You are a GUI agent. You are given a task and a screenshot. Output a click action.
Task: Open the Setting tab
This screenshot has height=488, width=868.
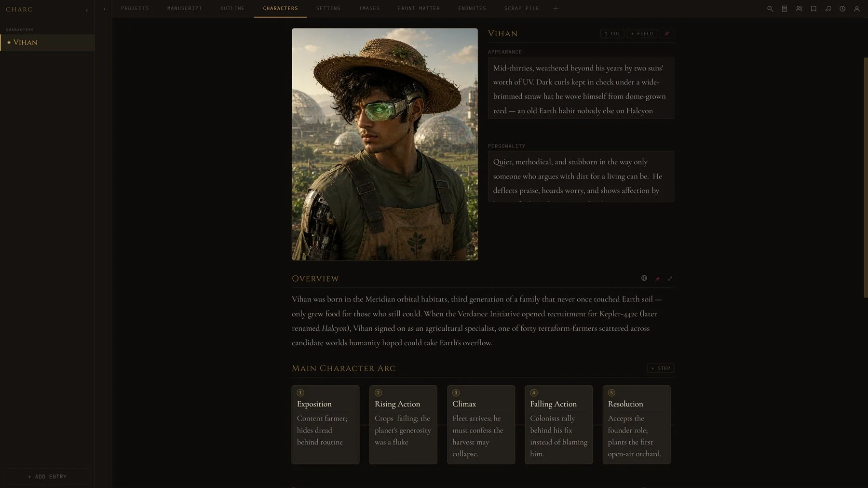pyautogui.click(x=328, y=9)
